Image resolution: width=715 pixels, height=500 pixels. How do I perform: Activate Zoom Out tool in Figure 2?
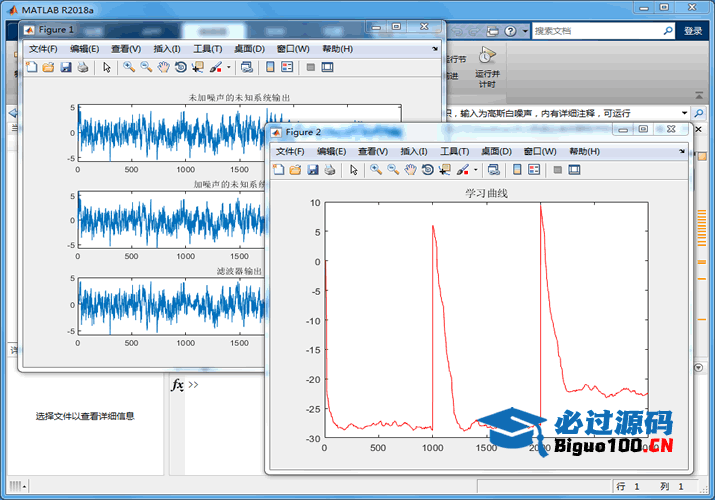(x=393, y=170)
